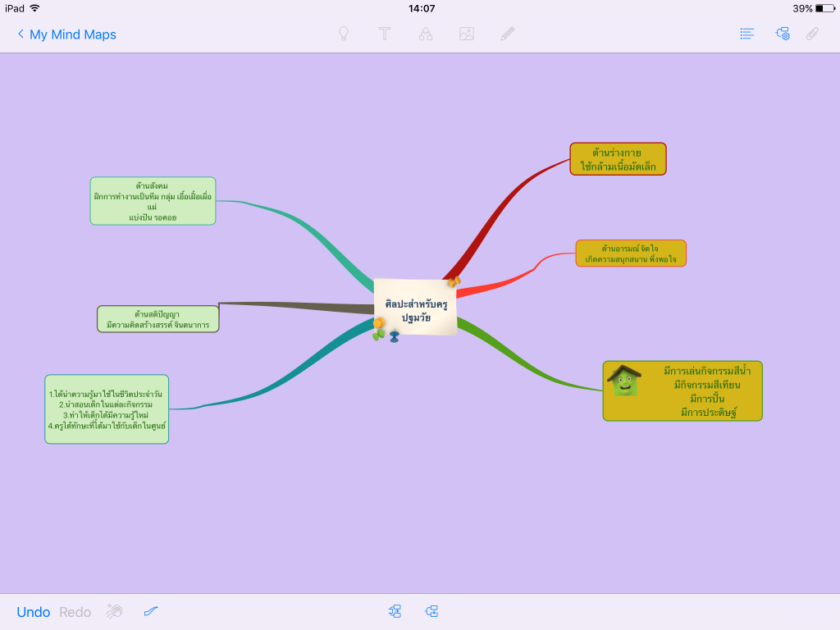Select the green ด้านสังคม topic node
The width and height of the screenshot is (840, 630).
[x=153, y=201]
